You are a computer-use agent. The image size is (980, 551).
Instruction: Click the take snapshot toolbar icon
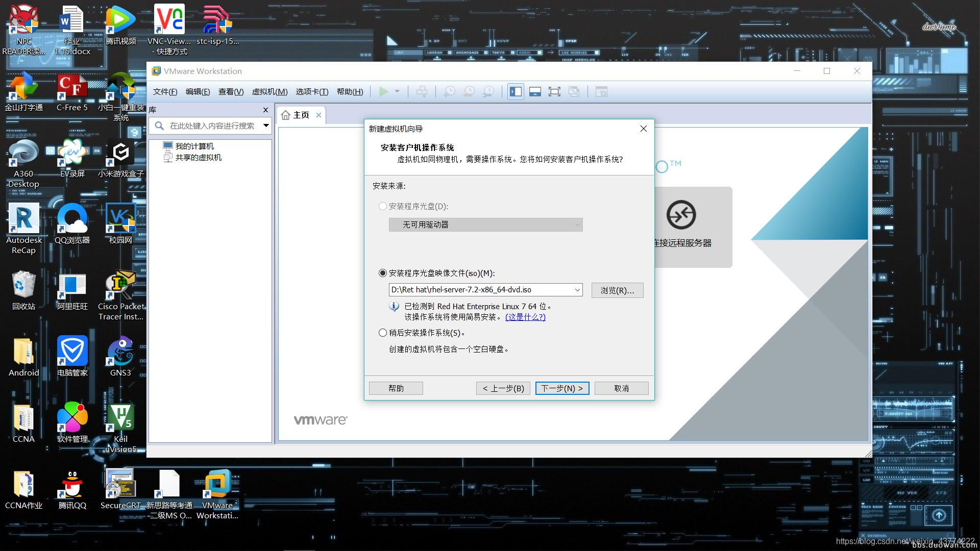449,92
